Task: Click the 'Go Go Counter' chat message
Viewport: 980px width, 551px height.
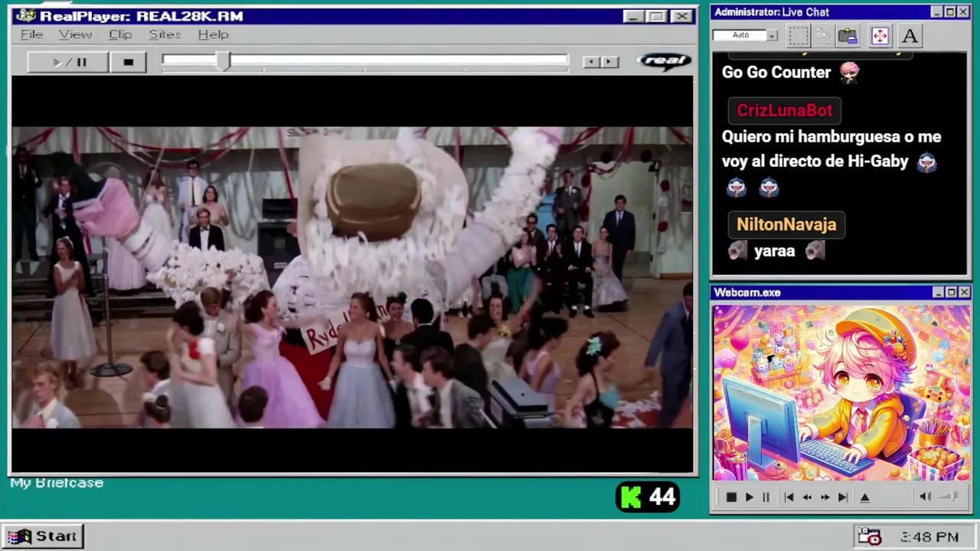Action: 776,72
